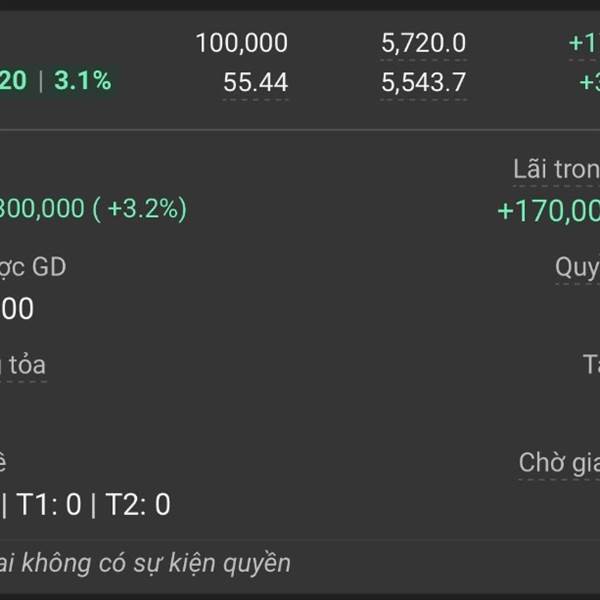Click the Quy label on right

click(577, 268)
